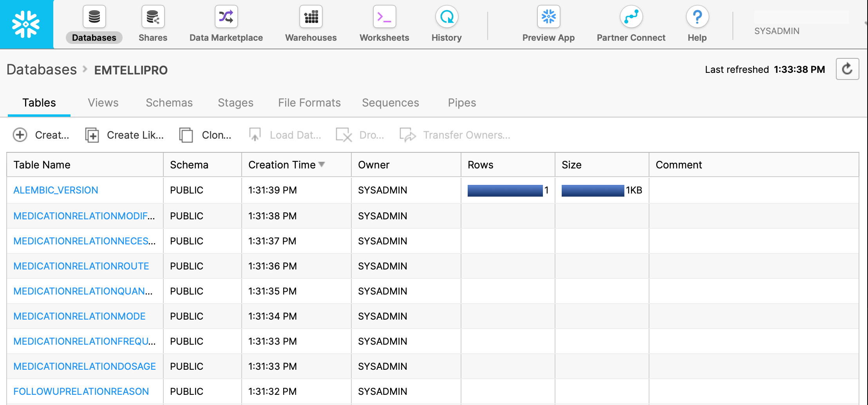The height and width of the screenshot is (405, 868).
Task: Open the History icon
Action: pos(447,17)
